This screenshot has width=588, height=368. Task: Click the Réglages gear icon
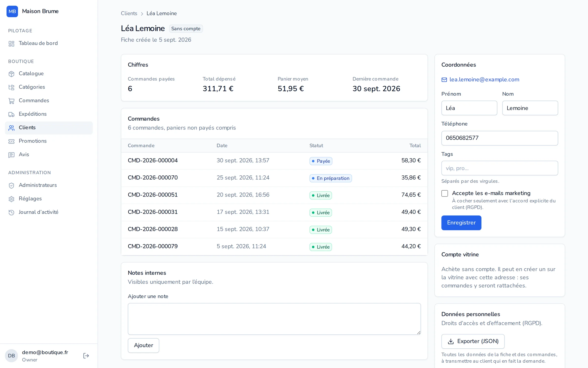(11, 199)
